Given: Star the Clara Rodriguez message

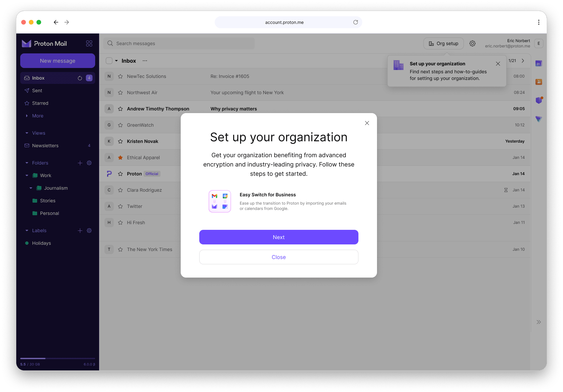Looking at the screenshot, I should pos(120,190).
